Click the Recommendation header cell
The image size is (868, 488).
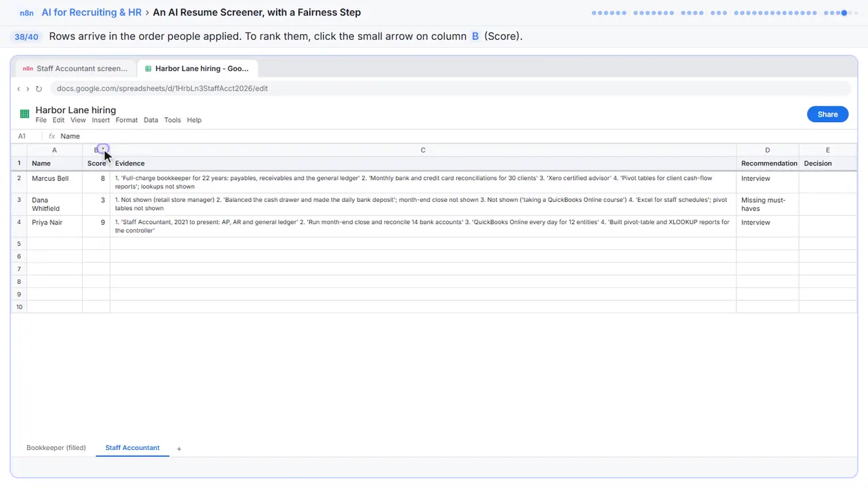pos(768,163)
